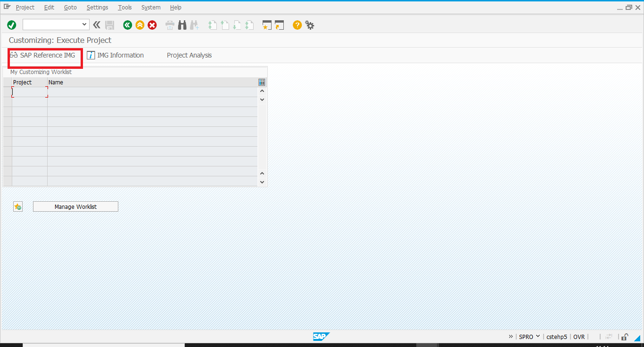Click the Next Page icon
This screenshot has width=644, height=347.
[x=237, y=25]
